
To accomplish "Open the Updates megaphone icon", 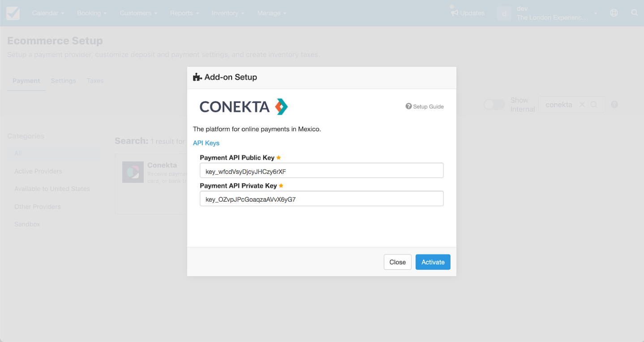I will (454, 12).
